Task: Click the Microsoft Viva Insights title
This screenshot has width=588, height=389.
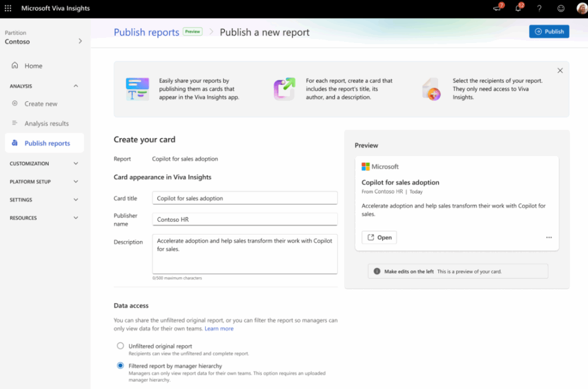Action: [56, 8]
